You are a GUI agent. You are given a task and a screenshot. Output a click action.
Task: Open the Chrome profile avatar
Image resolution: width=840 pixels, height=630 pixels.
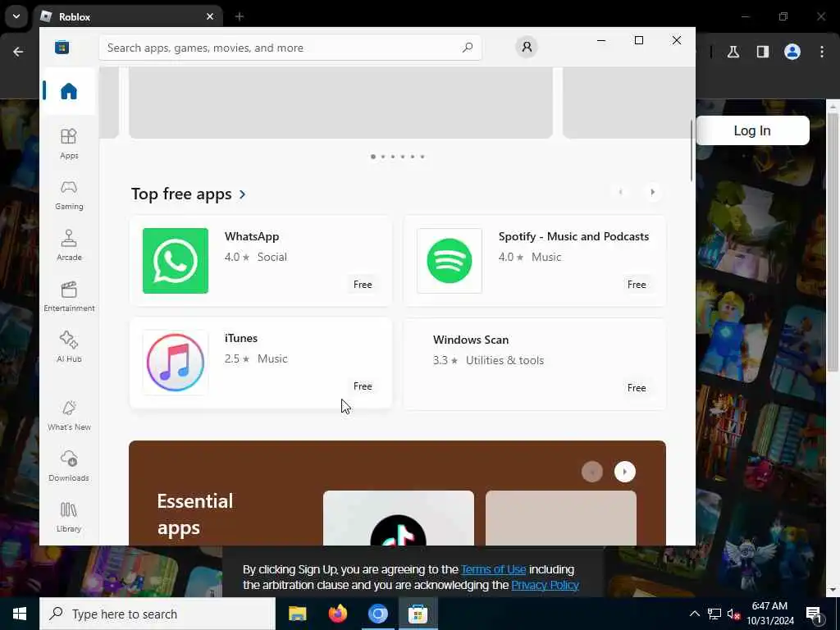click(x=792, y=52)
